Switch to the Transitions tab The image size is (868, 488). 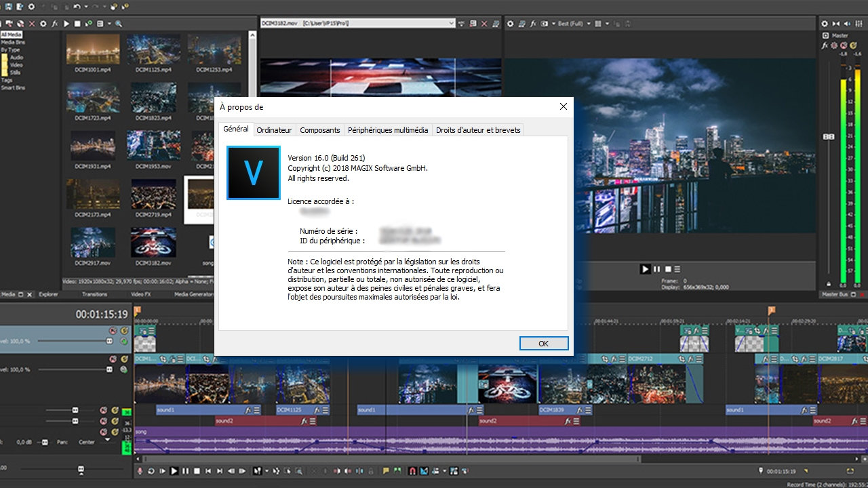[x=94, y=294]
